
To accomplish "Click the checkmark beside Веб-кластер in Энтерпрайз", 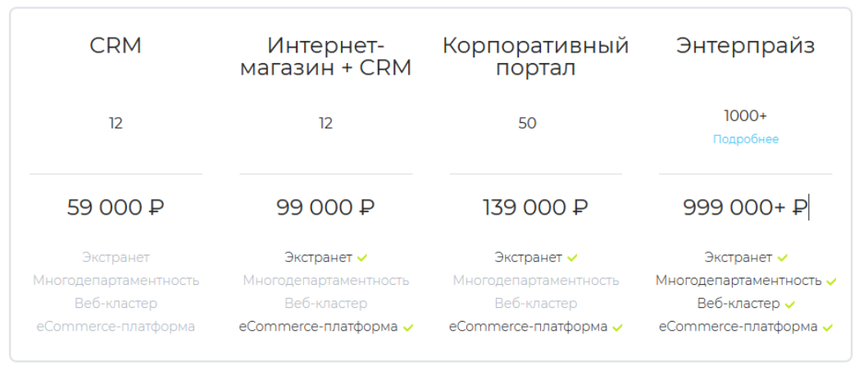I will click(790, 305).
